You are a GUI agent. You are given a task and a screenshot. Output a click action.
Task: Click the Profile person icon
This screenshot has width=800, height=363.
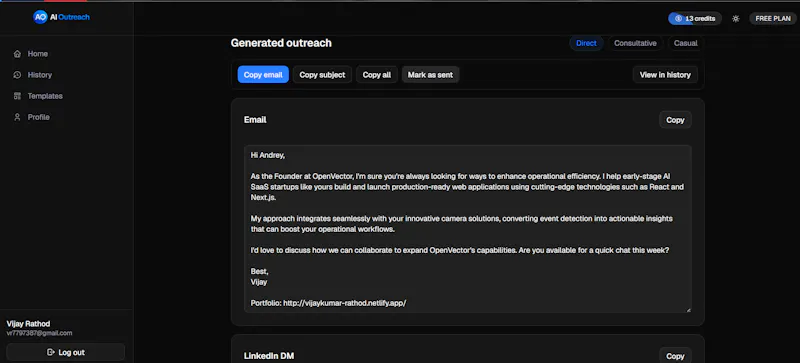tap(17, 117)
